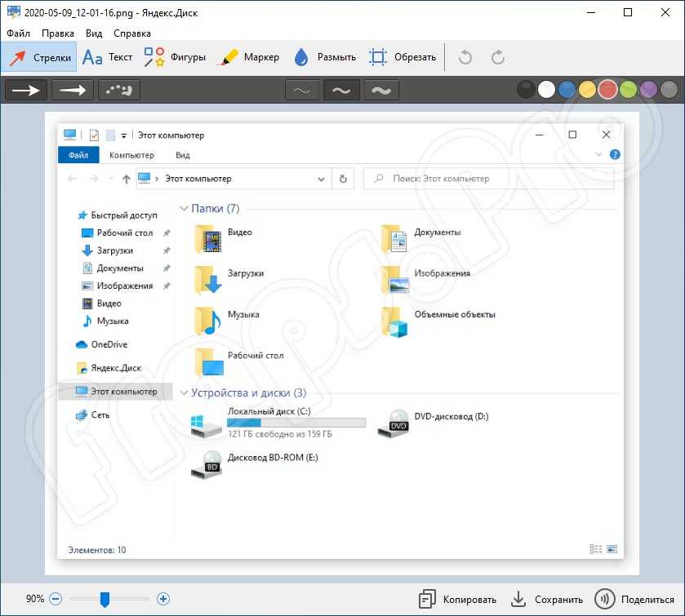The height and width of the screenshot is (616, 685).
Task: Select the Стрелки arrow tool
Action: (x=38, y=57)
